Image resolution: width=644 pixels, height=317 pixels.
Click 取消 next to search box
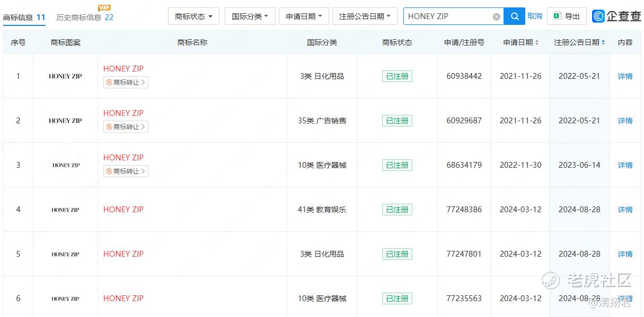535,16
